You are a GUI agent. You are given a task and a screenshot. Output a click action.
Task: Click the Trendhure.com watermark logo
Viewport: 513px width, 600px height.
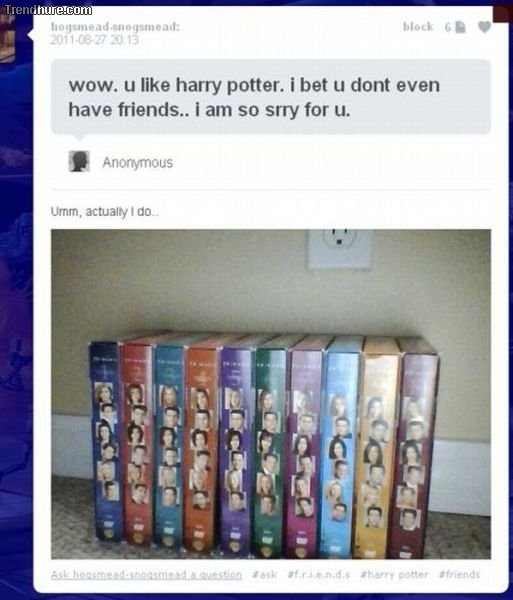pos(48,10)
